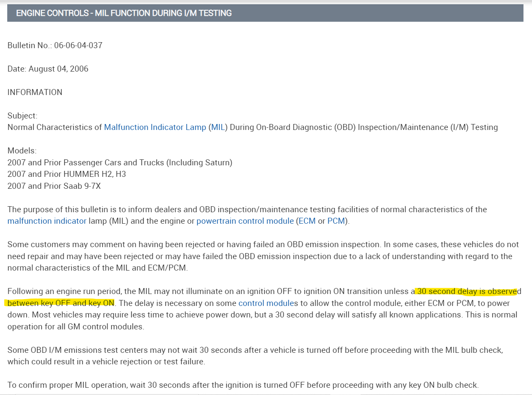
Task: Select the Engine Controls bulletin header title
Action: (124, 13)
